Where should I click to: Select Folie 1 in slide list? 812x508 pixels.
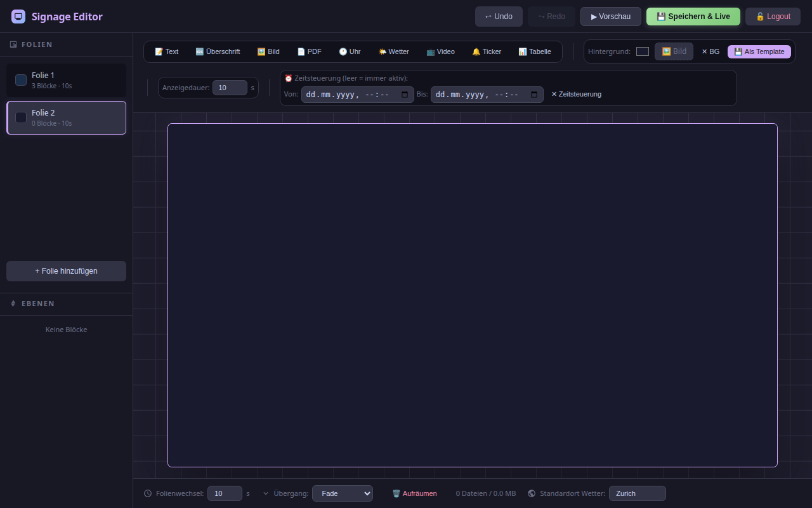66,80
